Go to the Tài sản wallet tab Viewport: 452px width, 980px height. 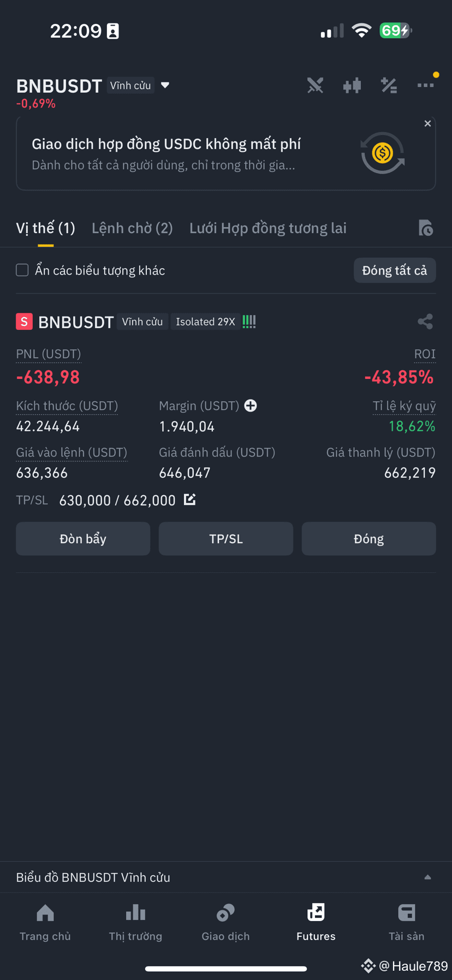point(407,922)
